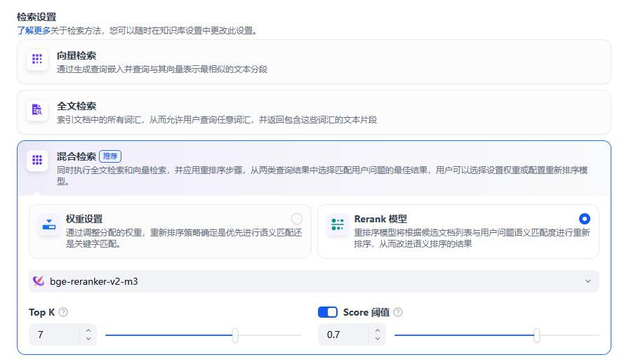Click the Score 阈值 label
Screen dimensions: 624x364
point(366,312)
